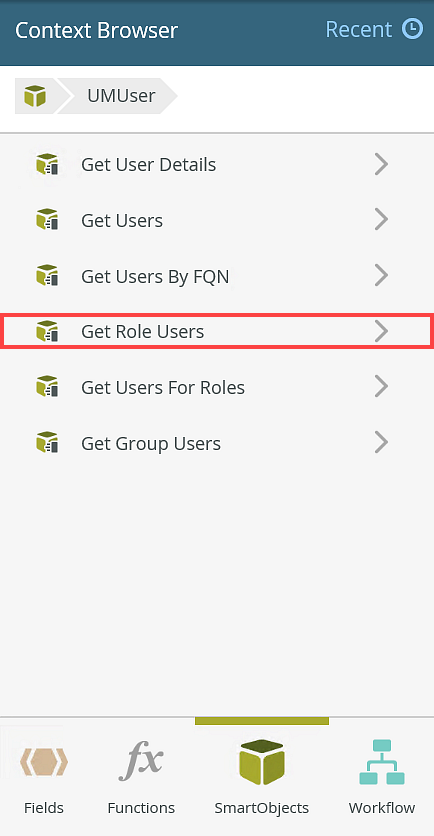Select the SmartObjects tab

[x=262, y=776]
